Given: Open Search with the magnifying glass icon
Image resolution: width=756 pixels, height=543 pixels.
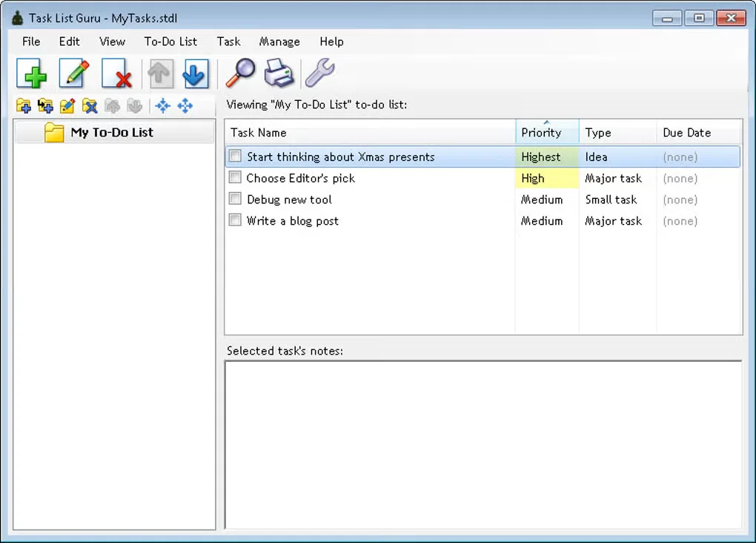Looking at the screenshot, I should [x=240, y=73].
